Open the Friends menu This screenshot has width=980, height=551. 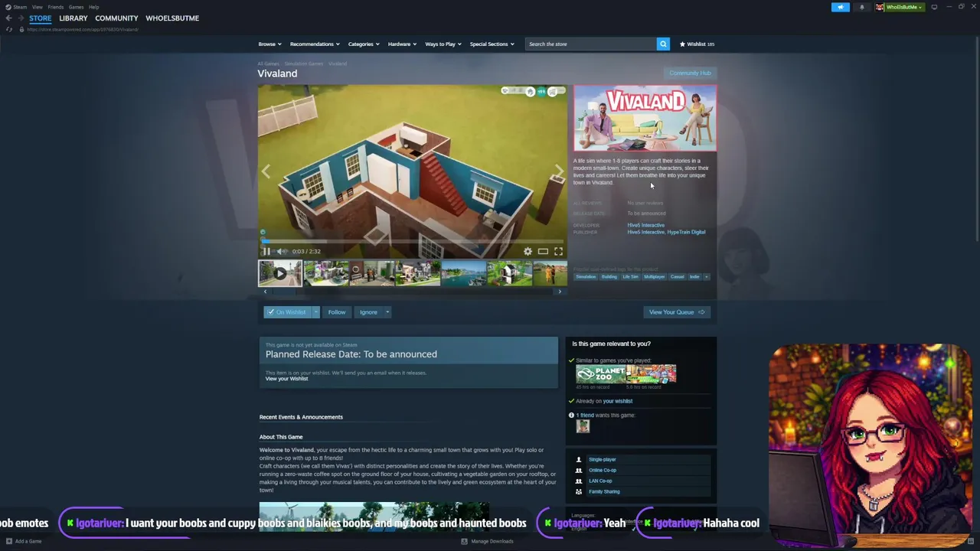(x=56, y=7)
